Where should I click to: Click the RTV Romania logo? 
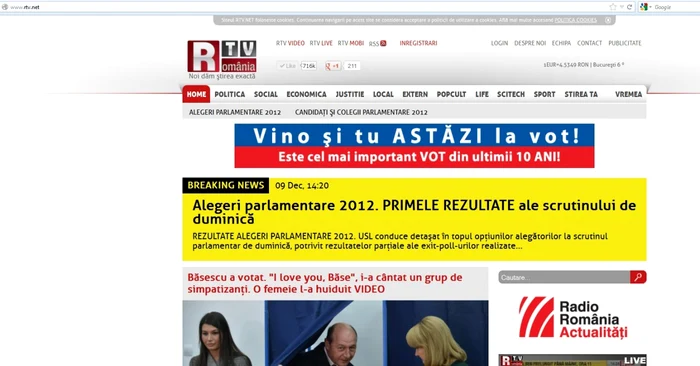coord(222,56)
